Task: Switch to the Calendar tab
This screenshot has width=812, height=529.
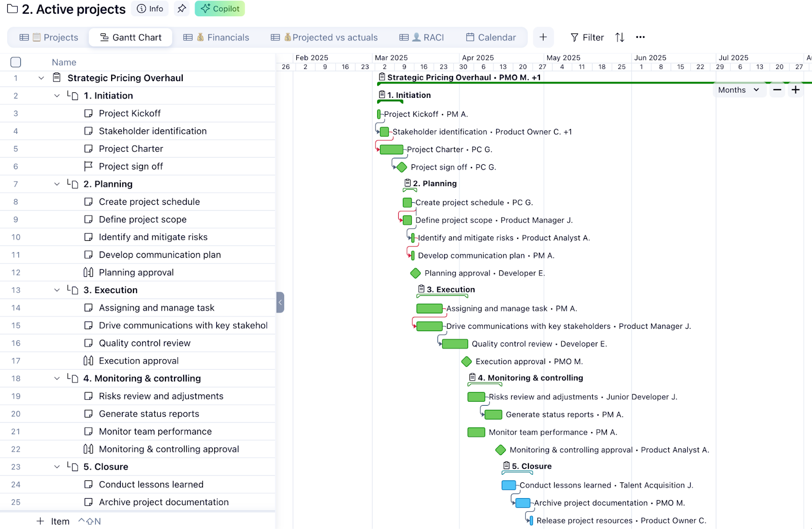Action: click(491, 37)
